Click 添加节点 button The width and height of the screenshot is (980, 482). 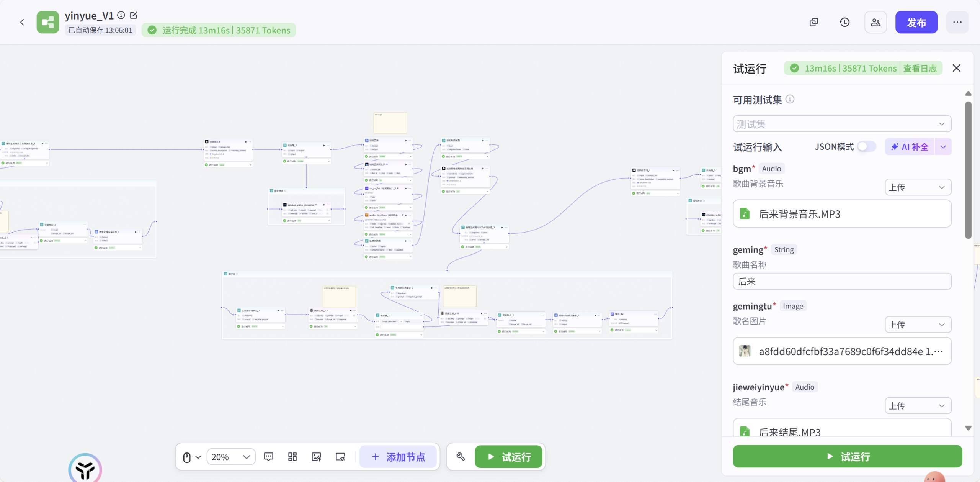[398, 457]
